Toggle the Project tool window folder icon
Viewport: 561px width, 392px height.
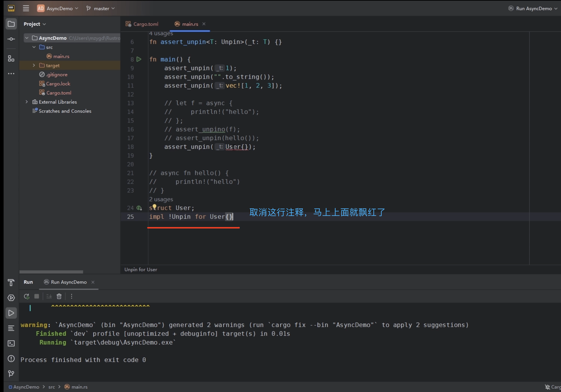pos(11,24)
